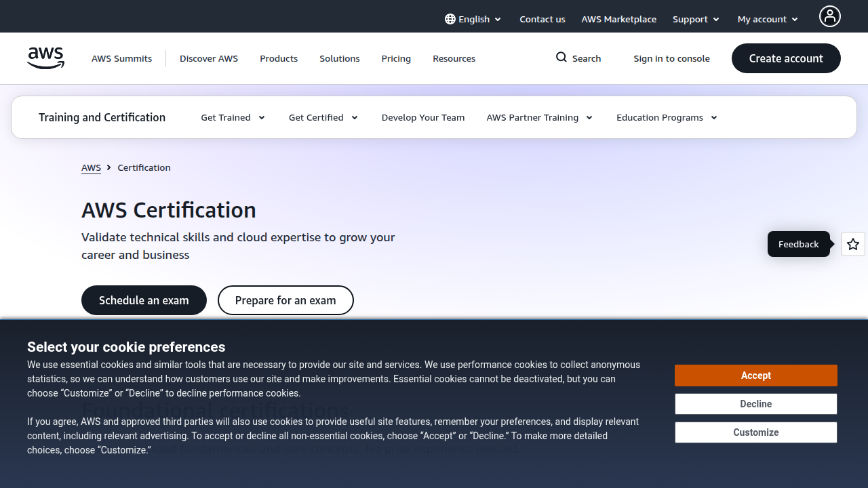Click the Certification breadcrumb text

coord(144,167)
